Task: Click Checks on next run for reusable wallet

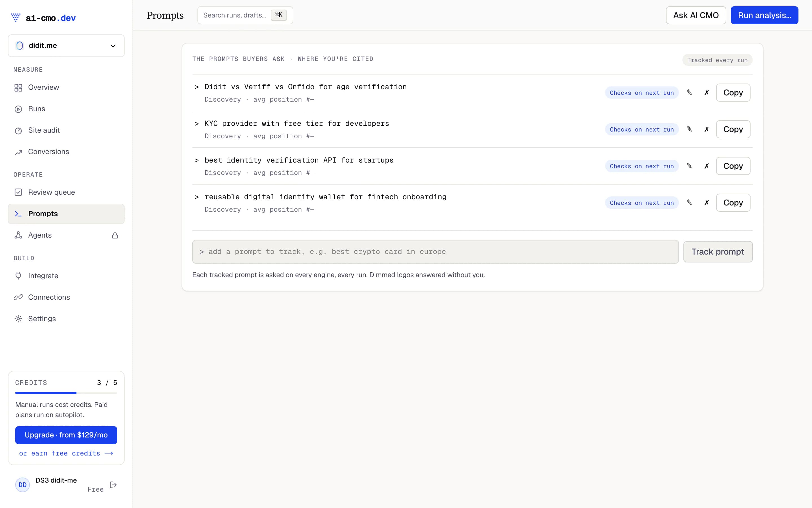Action: pyautogui.click(x=641, y=203)
